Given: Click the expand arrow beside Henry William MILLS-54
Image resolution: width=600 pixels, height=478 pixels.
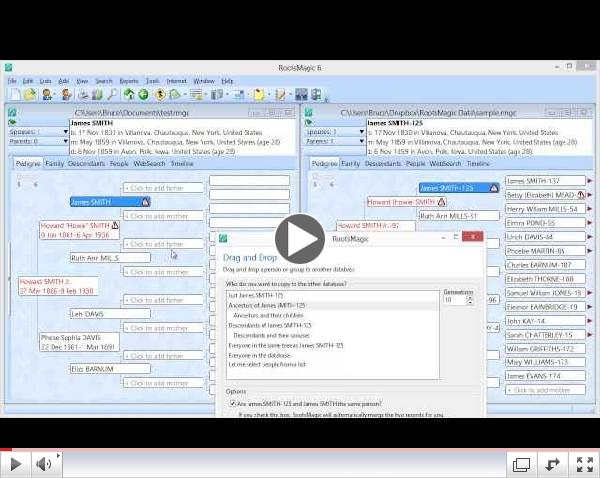Looking at the screenshot, I should pos(590,209).
